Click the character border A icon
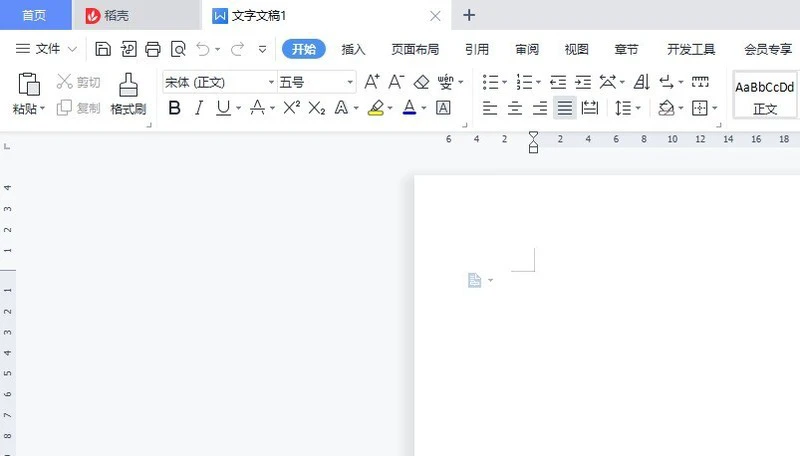Viewport: 800px width, 456px height. pyautogui.click(x=443, y=108)
